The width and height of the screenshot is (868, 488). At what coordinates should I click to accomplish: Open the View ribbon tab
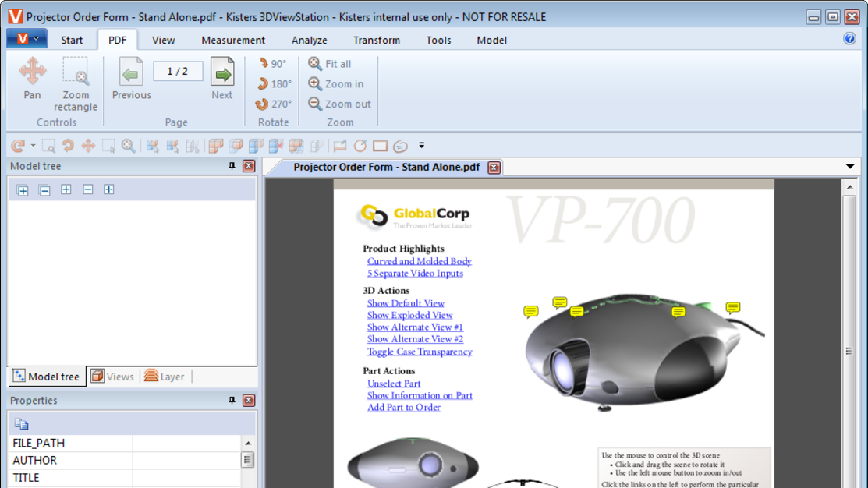[x=163, y=40]
